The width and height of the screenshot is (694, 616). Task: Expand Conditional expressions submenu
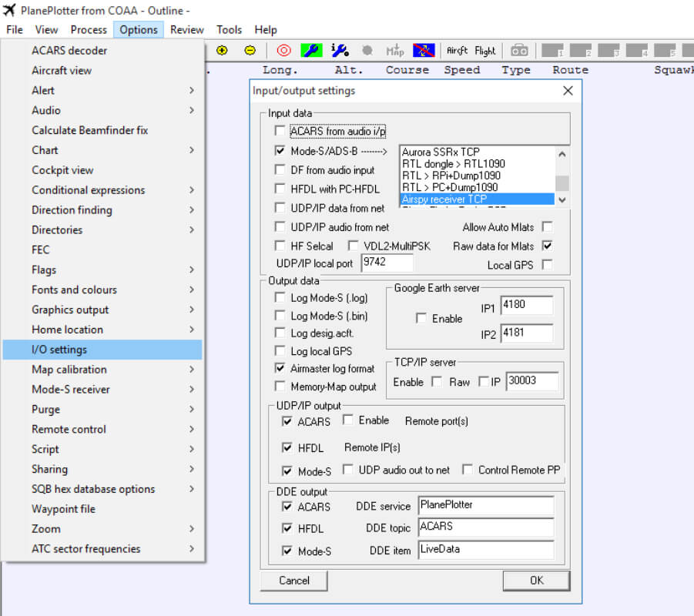[102, 190]
